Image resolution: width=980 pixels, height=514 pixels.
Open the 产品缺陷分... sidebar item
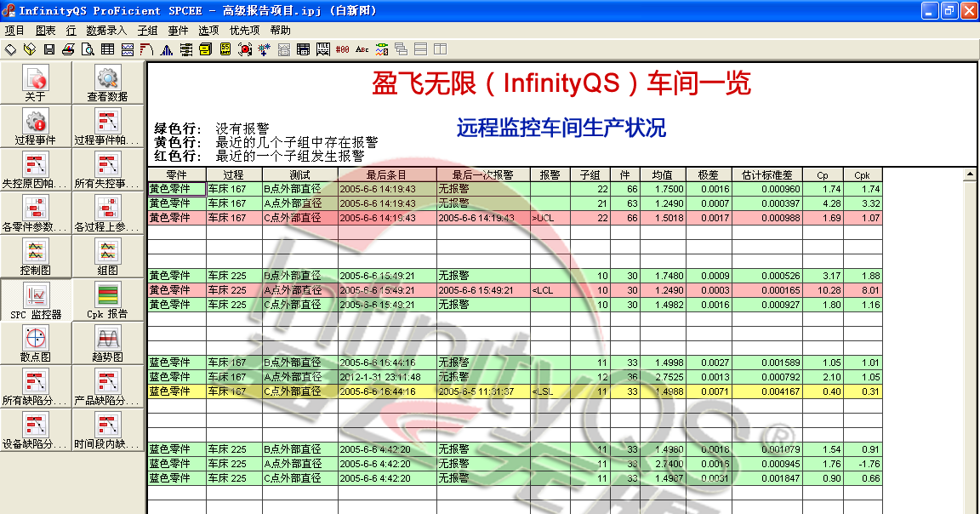click(107, 387)
